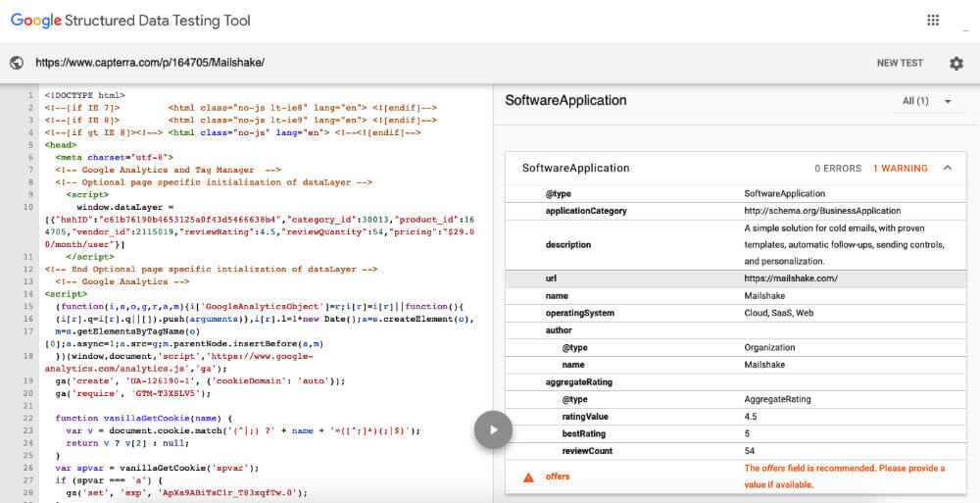Click the window.dataLayer code line

pyautogui.click(x=125, y=207)
